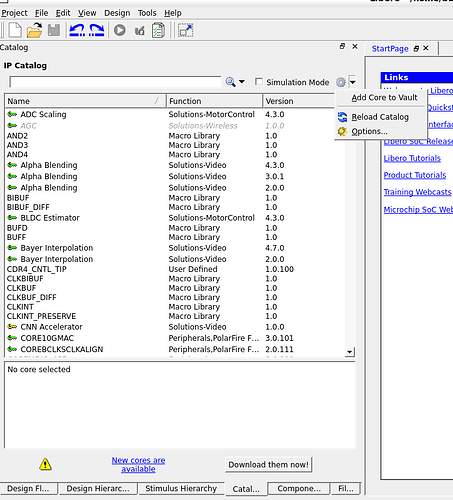The height and width of the screenshot is (500, 453).
Task: Click the catalog settings gear icon
Action: tap(341, 82)
